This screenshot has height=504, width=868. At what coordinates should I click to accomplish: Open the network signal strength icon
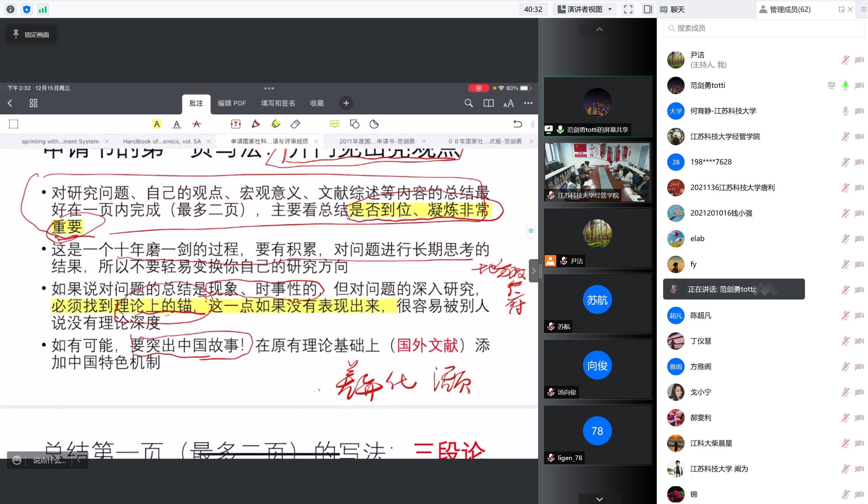pyautogui.click(x=43, y=9)
